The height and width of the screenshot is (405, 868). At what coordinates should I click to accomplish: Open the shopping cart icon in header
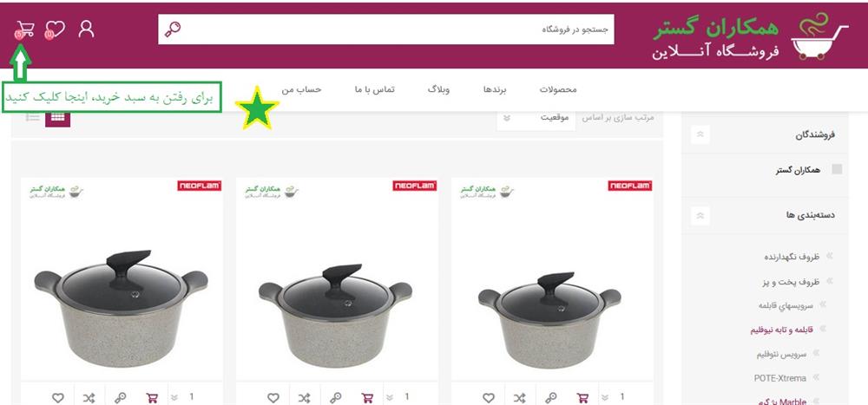tap(25, 29)
